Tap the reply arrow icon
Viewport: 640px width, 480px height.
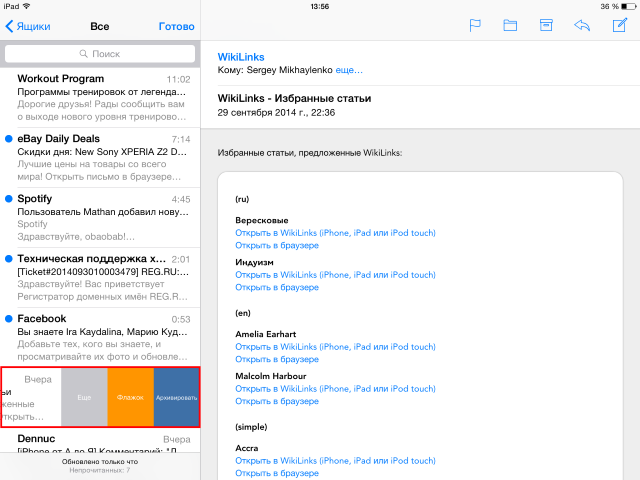click(582, 26)
